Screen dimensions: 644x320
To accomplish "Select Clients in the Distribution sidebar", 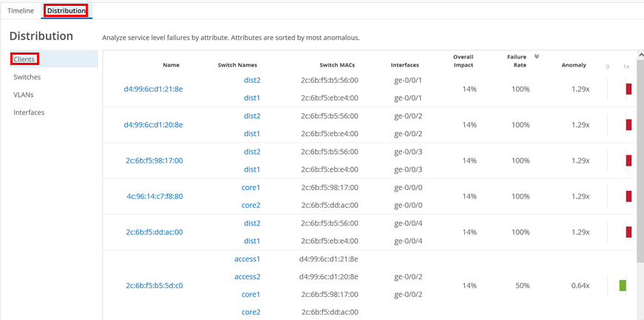I will 25,58.
